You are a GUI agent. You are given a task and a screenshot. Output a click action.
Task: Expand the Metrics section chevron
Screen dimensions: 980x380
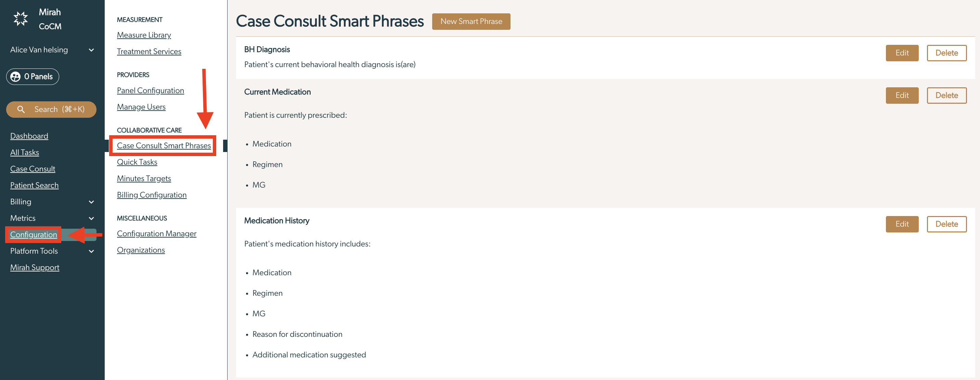pyautogui.click(x=91, y=218)
